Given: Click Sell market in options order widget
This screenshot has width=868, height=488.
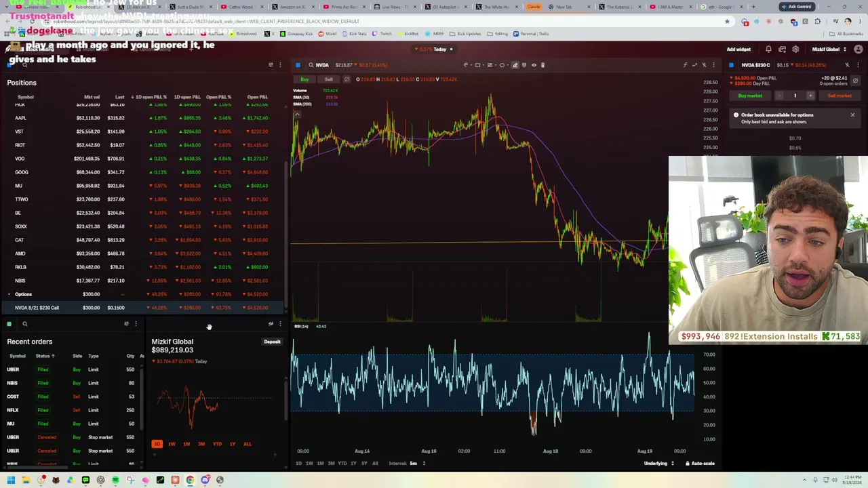Looking at the screenshot, I should 840,96.
